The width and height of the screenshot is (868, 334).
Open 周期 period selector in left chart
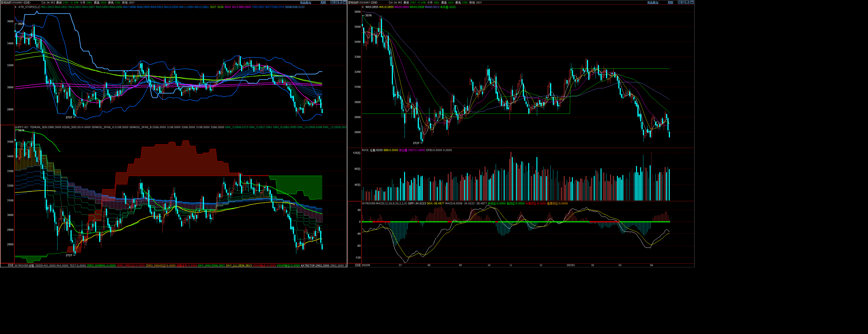coord(323,2)
